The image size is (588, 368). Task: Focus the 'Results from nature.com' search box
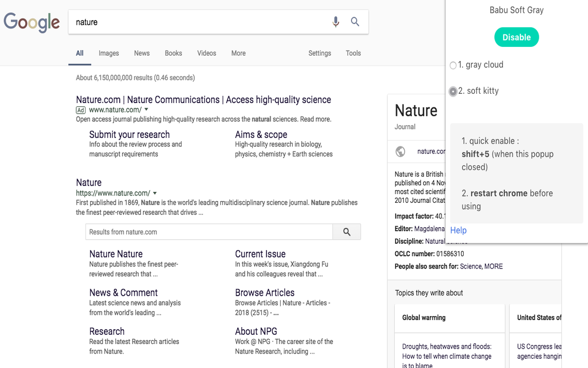coord(209,232)
